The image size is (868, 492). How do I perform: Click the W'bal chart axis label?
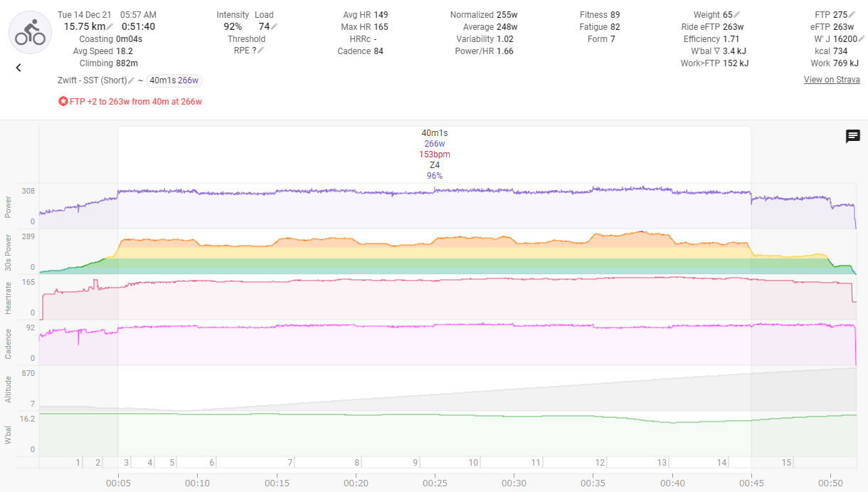tap(9, 435)
